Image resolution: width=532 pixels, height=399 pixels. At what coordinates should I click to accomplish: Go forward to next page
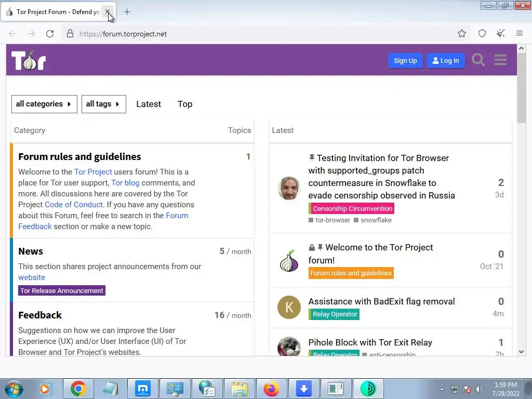31,34
